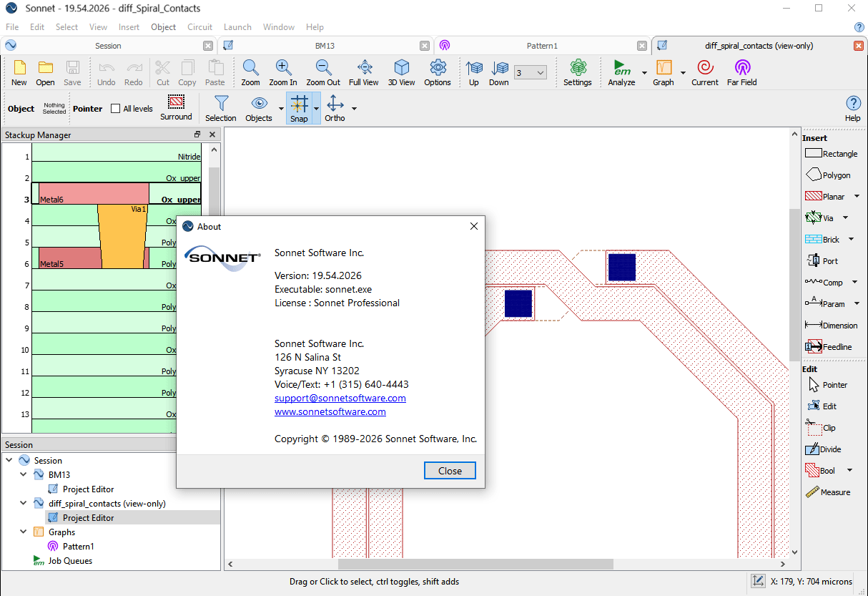Screen dimensions: 868x596
Task: Switch to the Session tab
Action: [109, 46]
